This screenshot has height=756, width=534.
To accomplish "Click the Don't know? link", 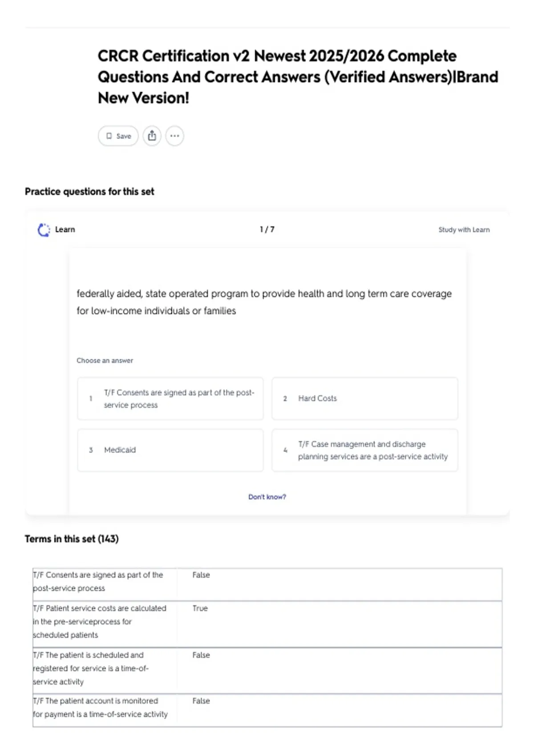I will (267, 497).
